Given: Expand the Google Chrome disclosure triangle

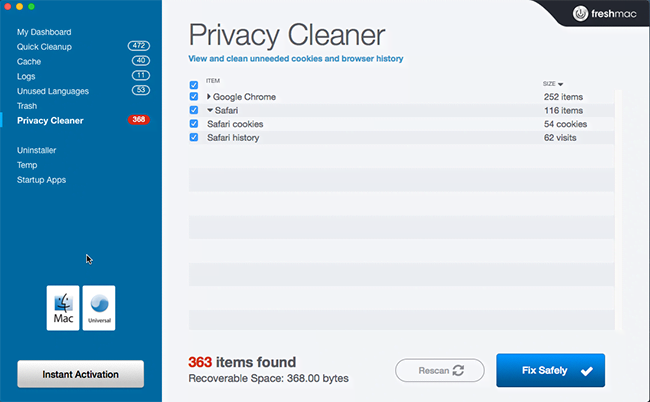Looking at the screenshot, I should pos(209,97).
